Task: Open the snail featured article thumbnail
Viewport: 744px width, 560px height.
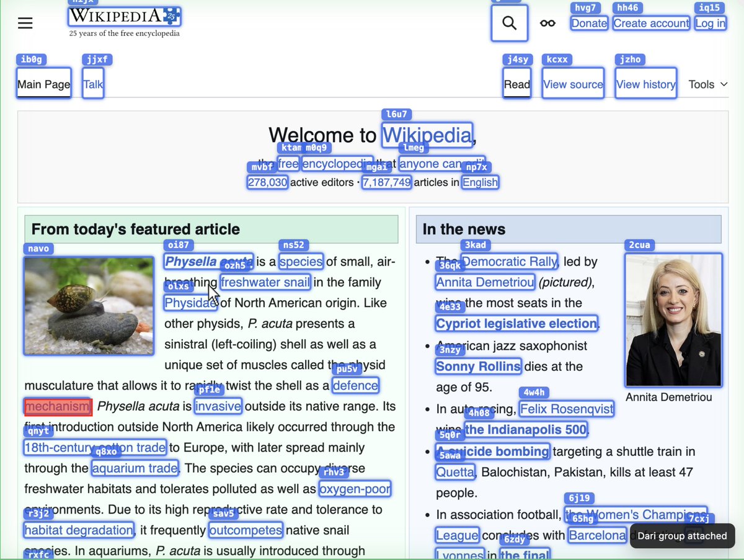Action: point(89,306)
